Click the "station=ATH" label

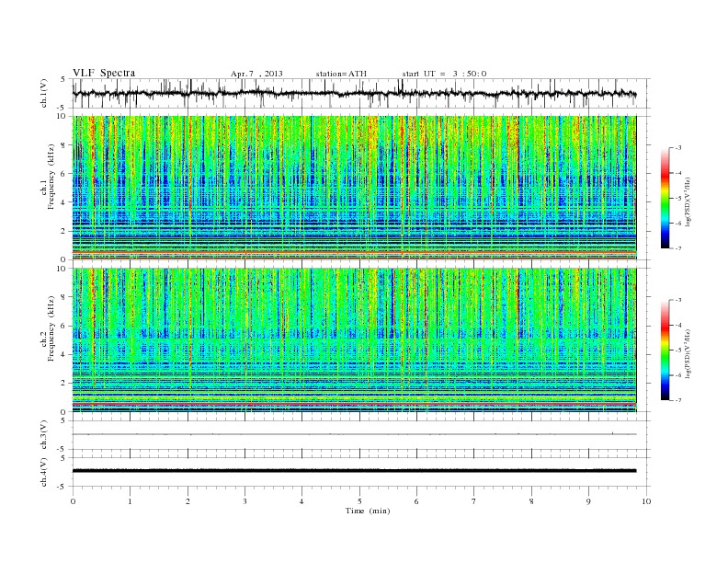coord(341,74)
